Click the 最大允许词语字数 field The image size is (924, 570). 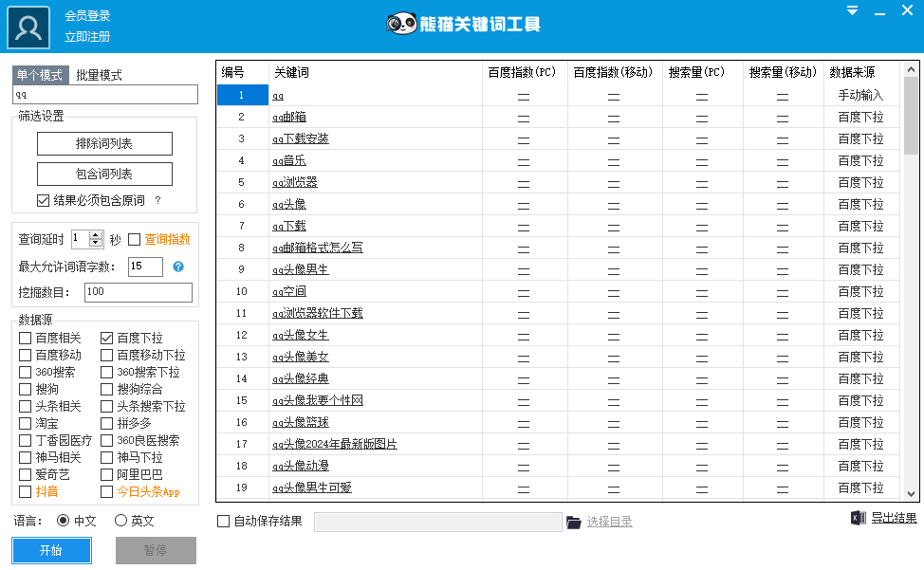click(145, 267)
